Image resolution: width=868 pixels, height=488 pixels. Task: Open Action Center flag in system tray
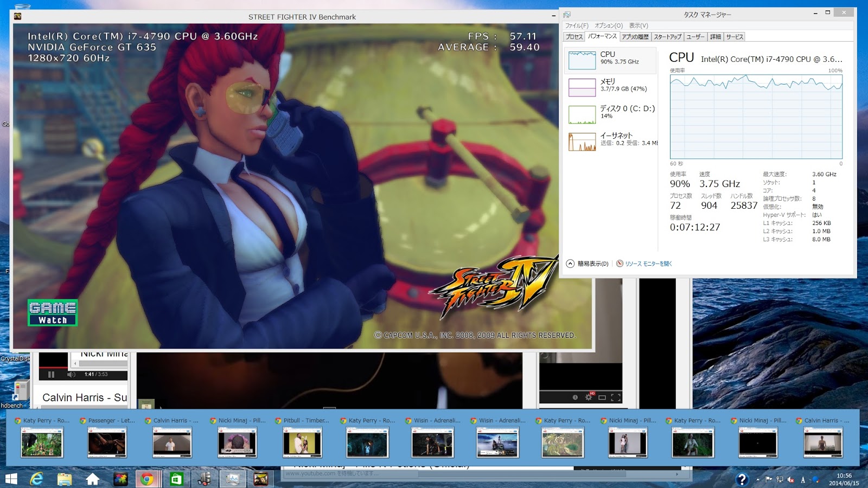768,479
